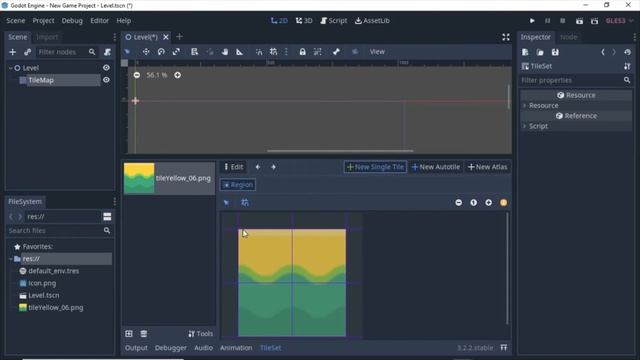Toggle distraction-free fullscreen mode
640x360 pixels.
[506, 37]
